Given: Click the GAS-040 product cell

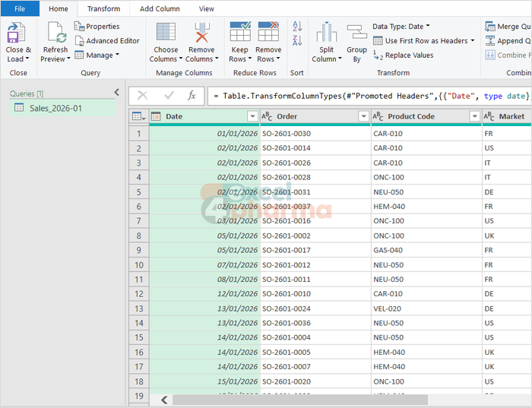Looking at the screenshot, I should tap(426, 250).
